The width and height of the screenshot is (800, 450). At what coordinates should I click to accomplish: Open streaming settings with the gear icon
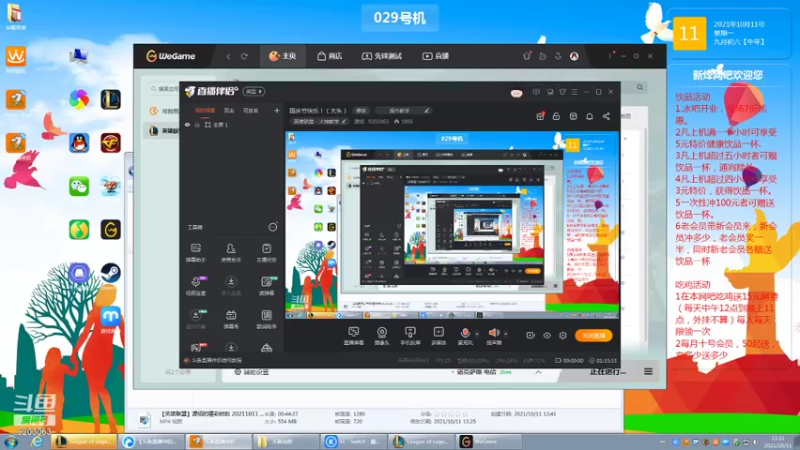(x=563, y=335)
